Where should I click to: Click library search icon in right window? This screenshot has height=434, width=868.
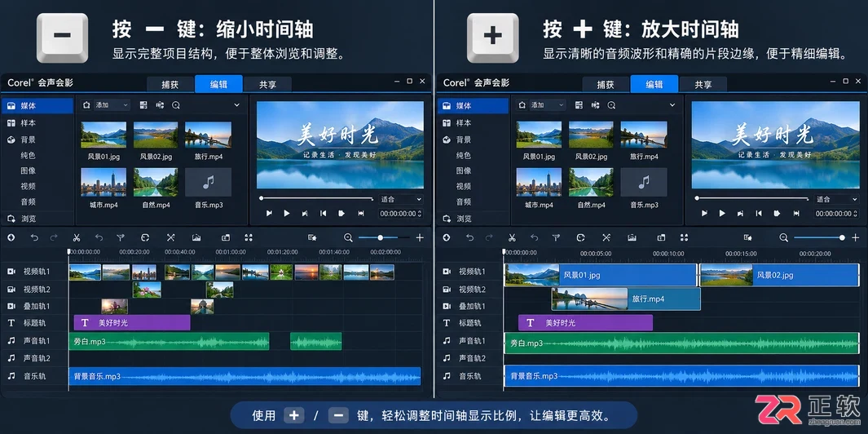pos(612,104)
